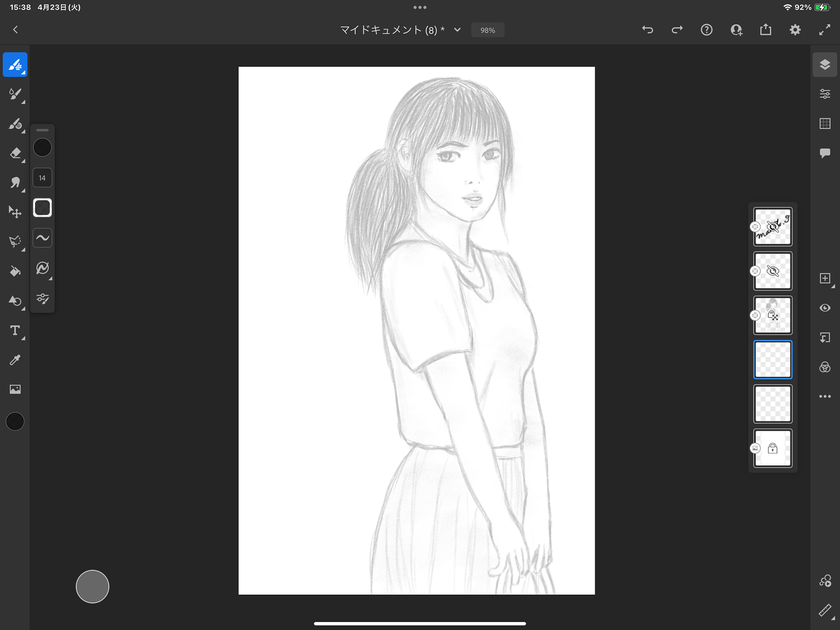
Task: Open the Transform tool
Action: [15, 212]
